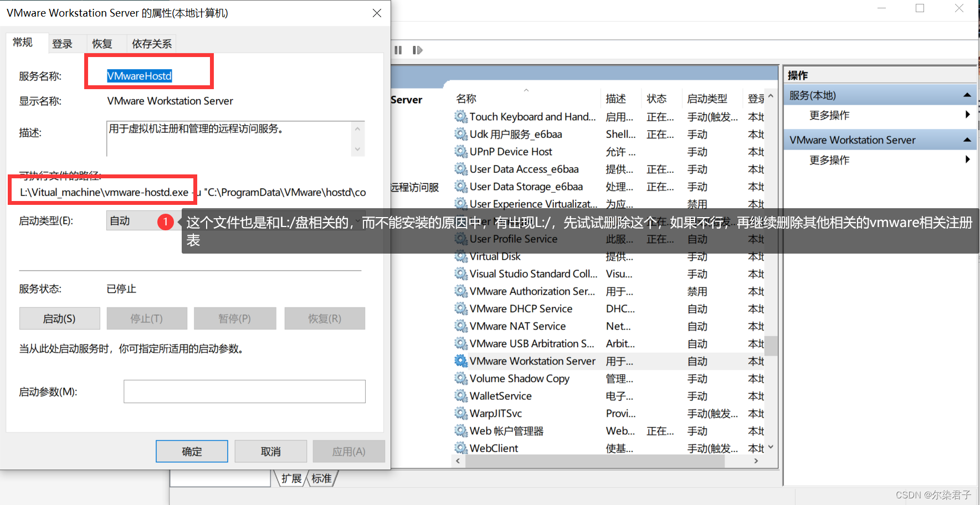The width and height of the screenshot is (980, 505).
Task: Click the 取消 button
Action: (x=271, y=451)
